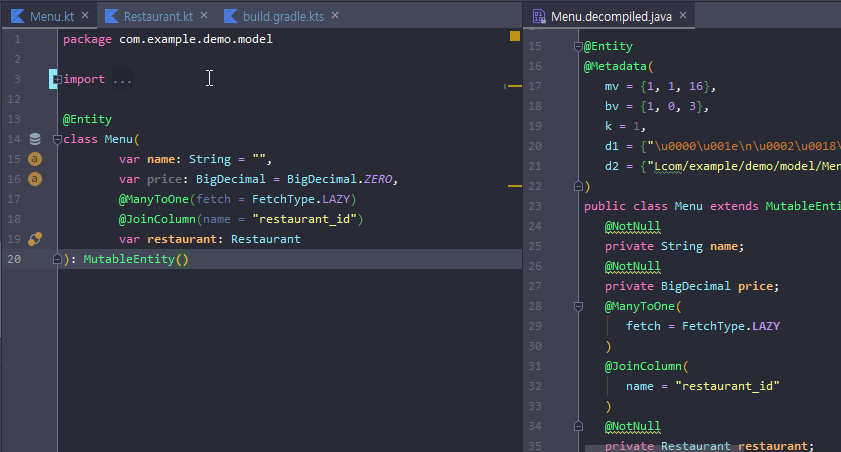Jump to the upper yellow stripe marker
Image resolution: width=841 pixels, height=452 pixels.
pos(515,86)
